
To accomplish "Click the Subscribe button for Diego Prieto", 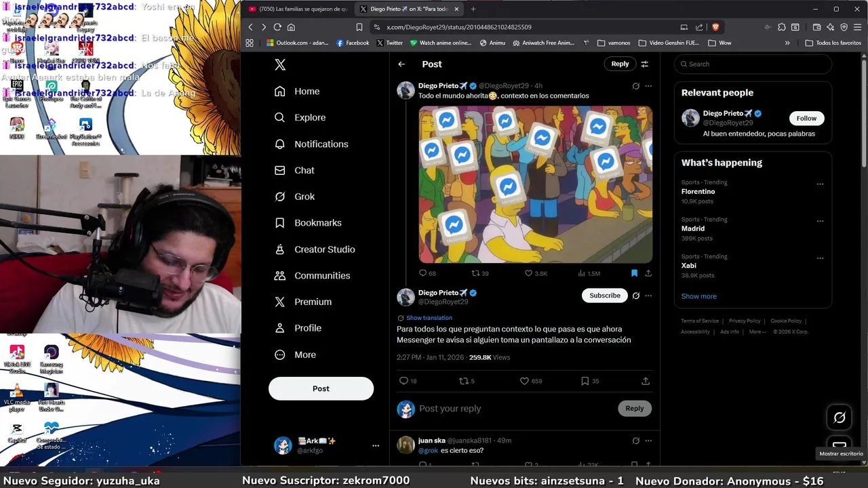I will 605,296.
